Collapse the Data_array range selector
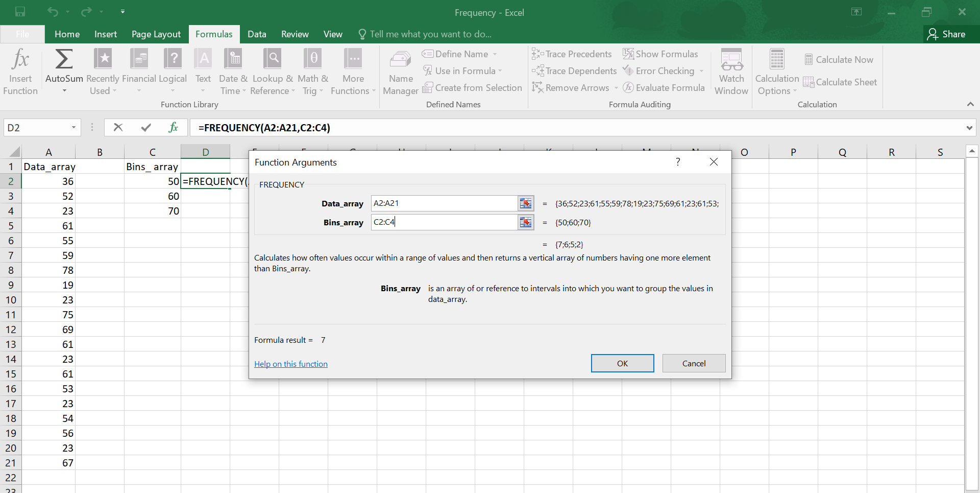 tap(525, 203)
